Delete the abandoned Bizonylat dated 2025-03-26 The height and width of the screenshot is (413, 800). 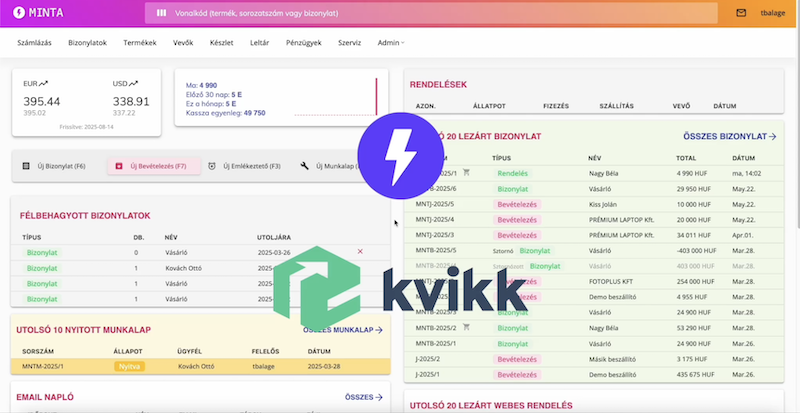[360, 252]
